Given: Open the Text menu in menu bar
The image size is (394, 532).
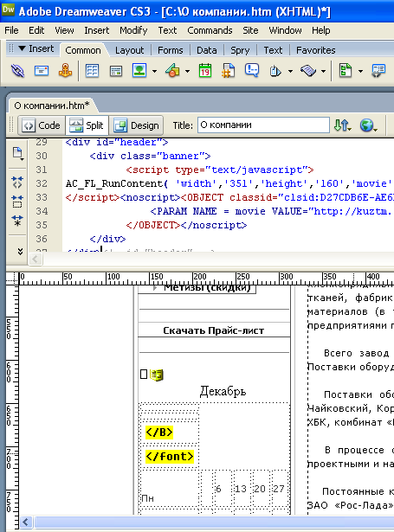Looking at the screenshot, I should pos(167,30).
